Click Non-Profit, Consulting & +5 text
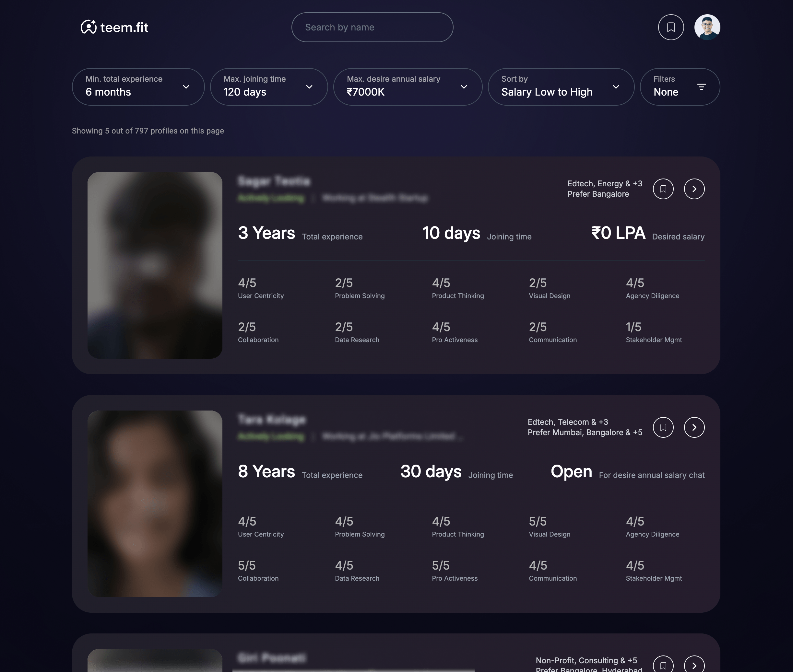This screenshot has height=672, width=793. (x=586, y=660)
